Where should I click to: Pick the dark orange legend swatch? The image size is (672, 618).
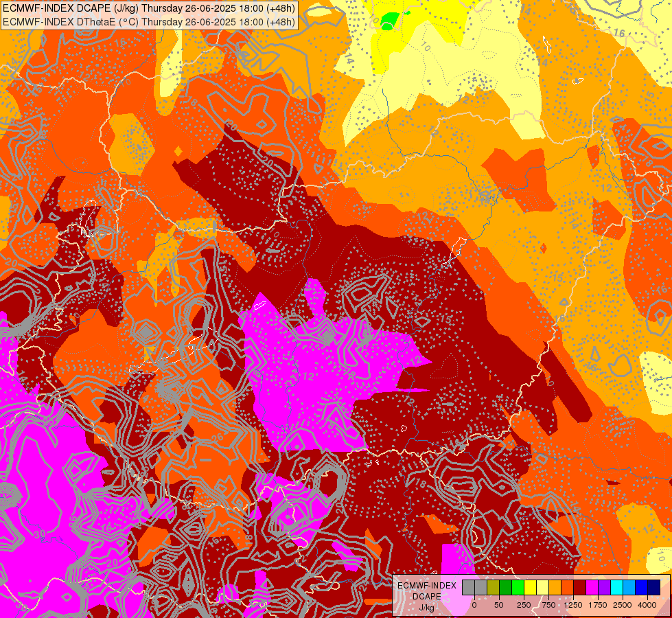568,588
